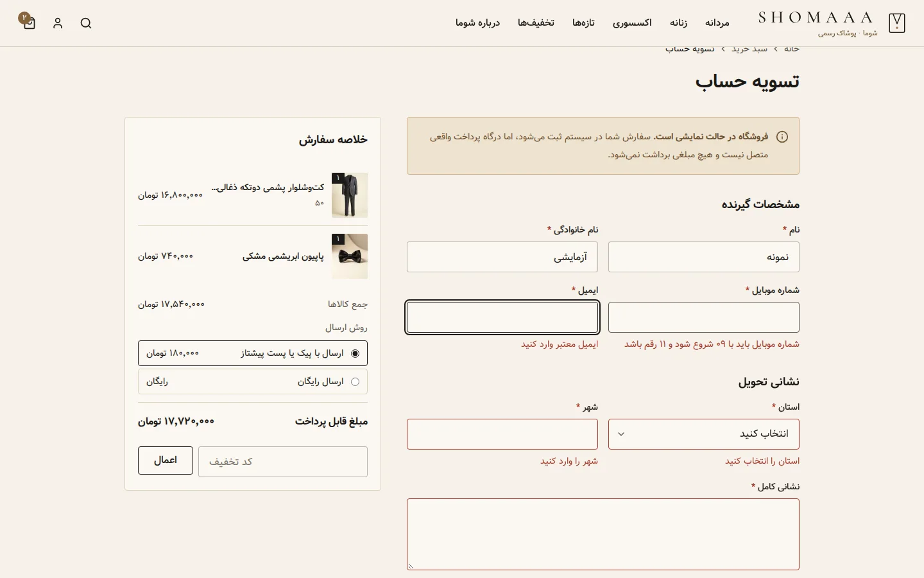Open the تخفیف‌ها menu item

(x=536, y=23)
